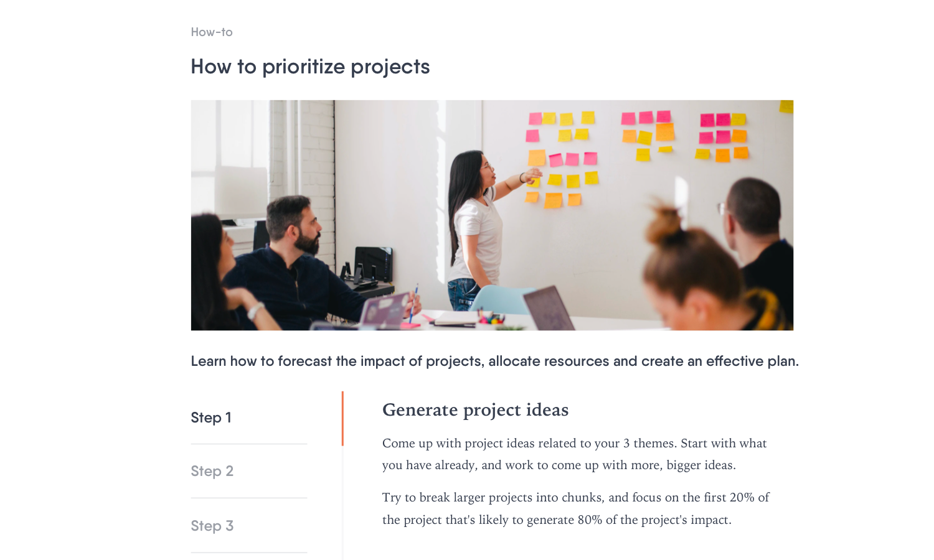Click the blue pen held by the man

coord(413,303)
